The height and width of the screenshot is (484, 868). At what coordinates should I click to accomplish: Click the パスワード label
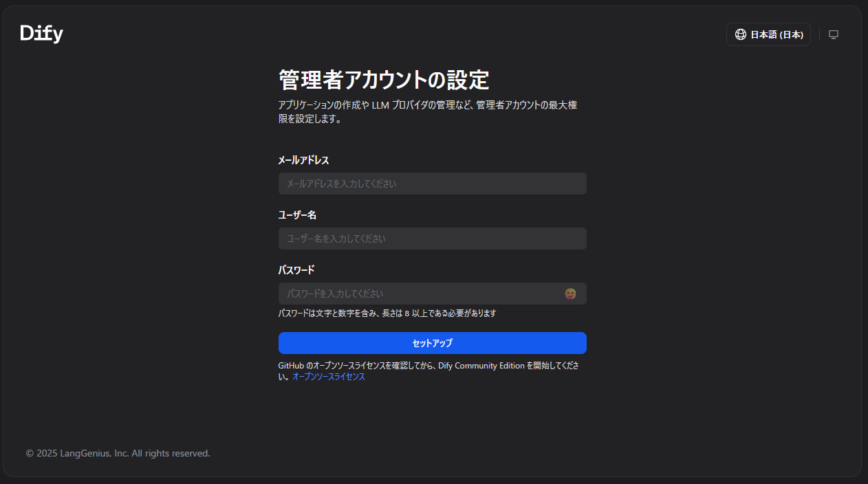(x=296, y=270)
